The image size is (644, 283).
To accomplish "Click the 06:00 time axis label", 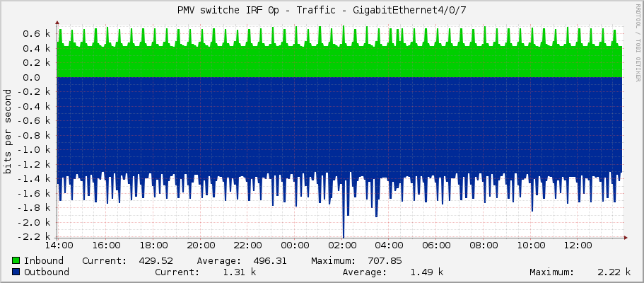I will (x=436, y=246).
